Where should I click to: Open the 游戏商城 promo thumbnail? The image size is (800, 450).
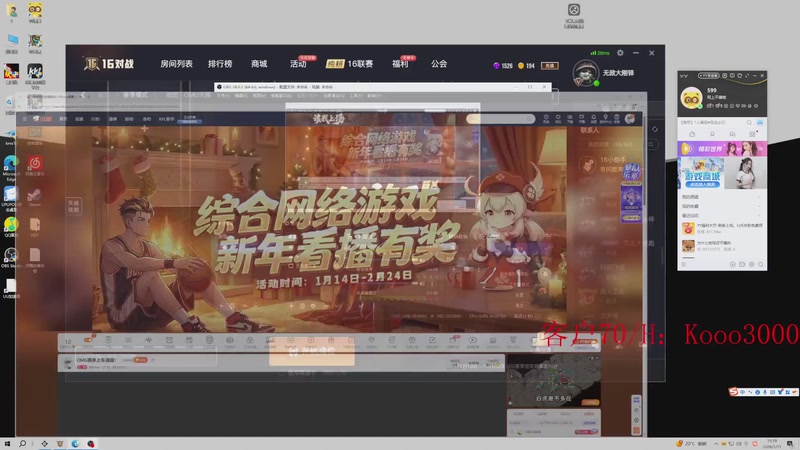(702, 173)
